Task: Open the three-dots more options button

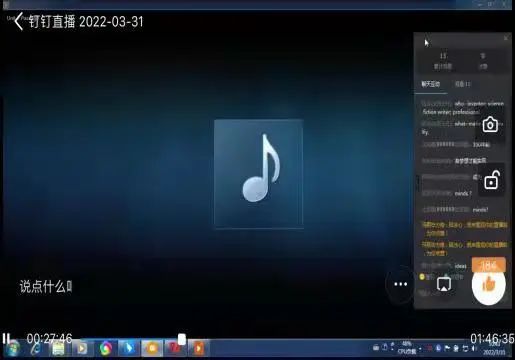Action: tap(400, 284)
